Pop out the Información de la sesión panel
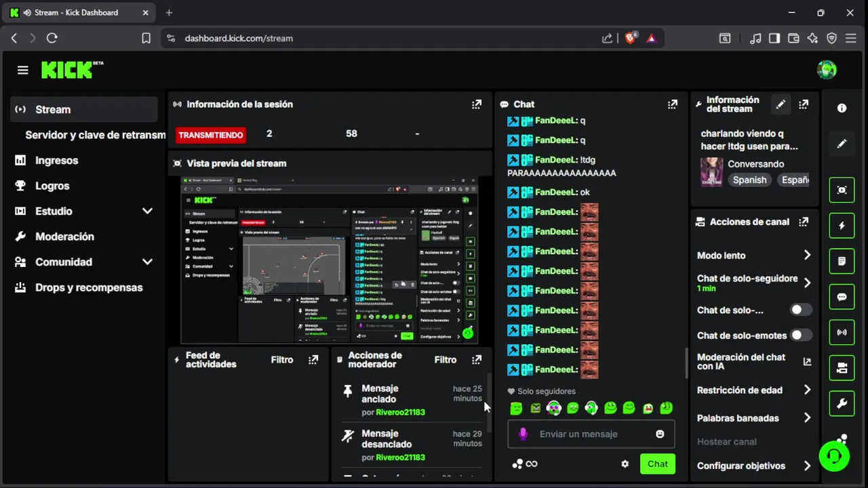Screen dimensions: 868x488 (x=477, y=104)
